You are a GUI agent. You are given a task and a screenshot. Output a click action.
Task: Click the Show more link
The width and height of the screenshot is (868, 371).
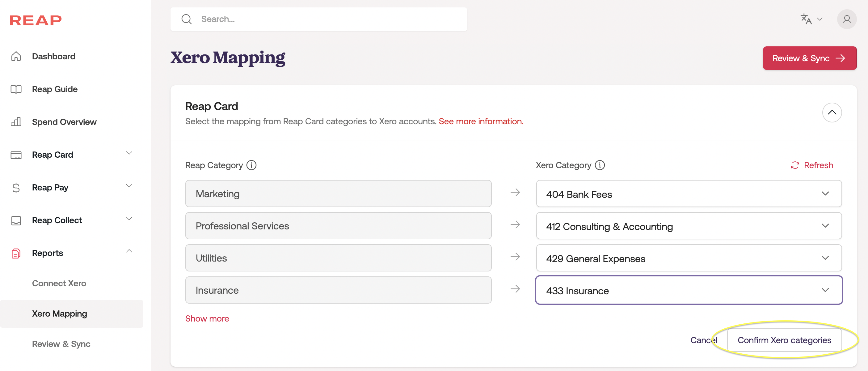207,318
